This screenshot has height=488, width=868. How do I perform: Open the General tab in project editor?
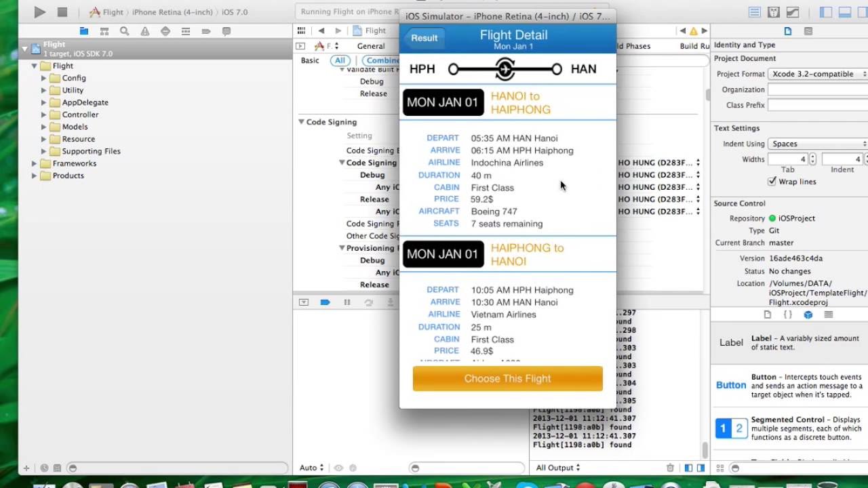click(371, 46)
